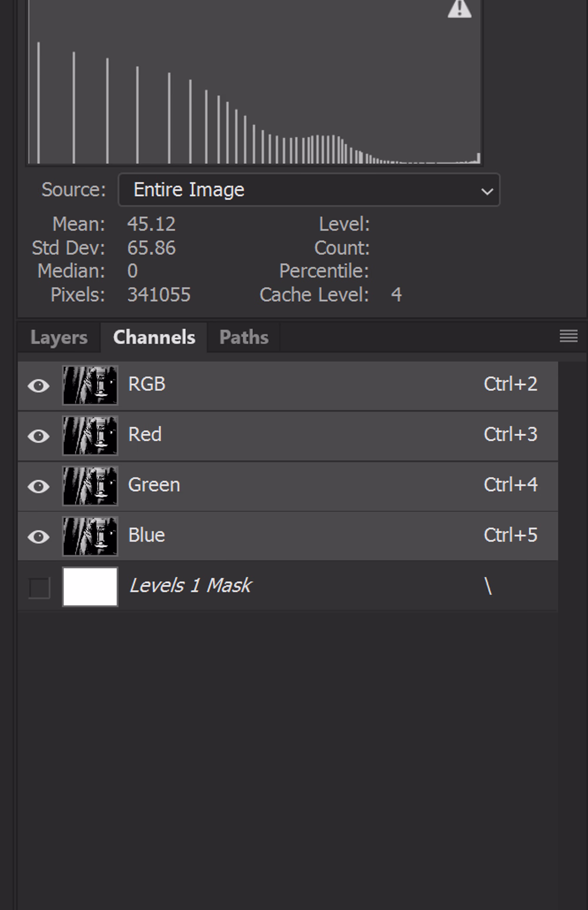Hide the Blue channel eye icon
The height and width of the screenshot is (910, 588).
point(39,537)
